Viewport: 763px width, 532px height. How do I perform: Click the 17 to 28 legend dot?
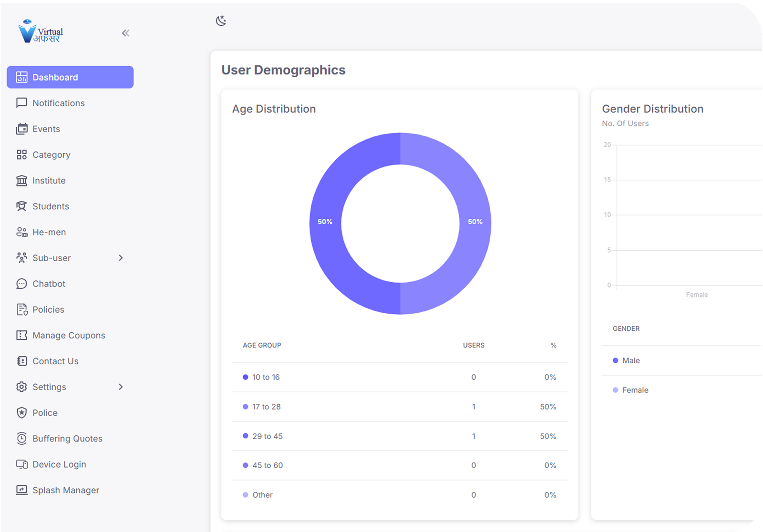tap(246, 407)
